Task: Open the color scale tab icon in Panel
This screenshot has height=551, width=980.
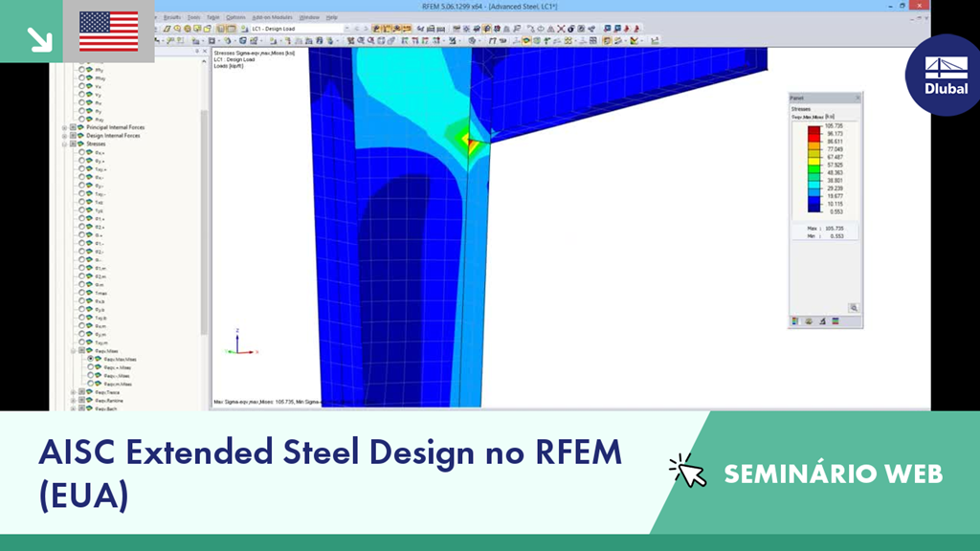Action: click(795, 321)
